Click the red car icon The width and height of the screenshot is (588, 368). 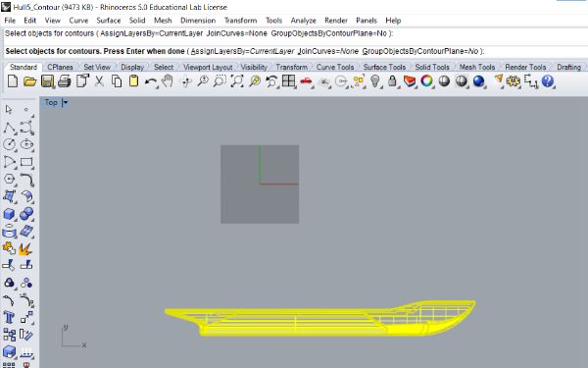click(x=306, y=81)
